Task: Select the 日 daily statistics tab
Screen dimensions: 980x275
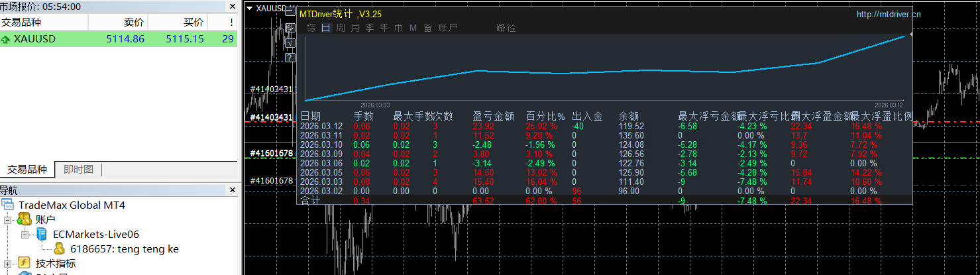Action: pos(326,28)
